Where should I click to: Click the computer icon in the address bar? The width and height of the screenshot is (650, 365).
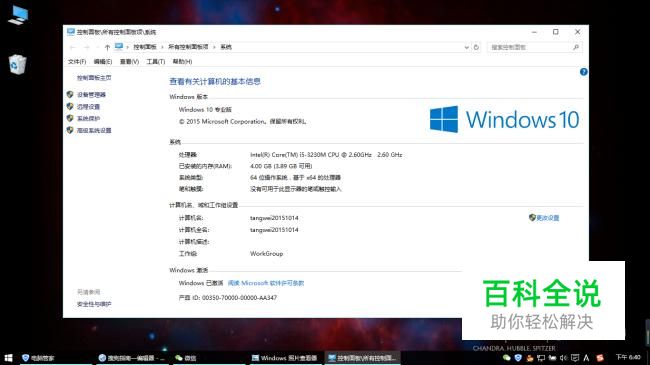tap(119, 46)
